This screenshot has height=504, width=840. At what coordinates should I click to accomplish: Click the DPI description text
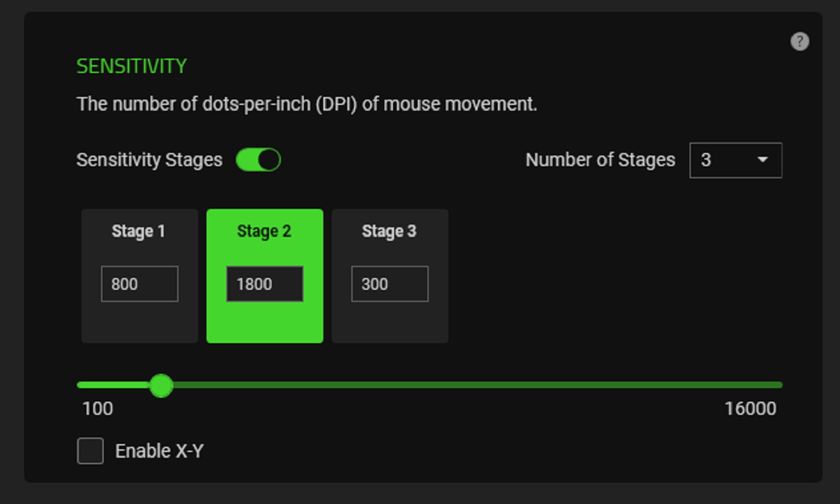[306, 104]
